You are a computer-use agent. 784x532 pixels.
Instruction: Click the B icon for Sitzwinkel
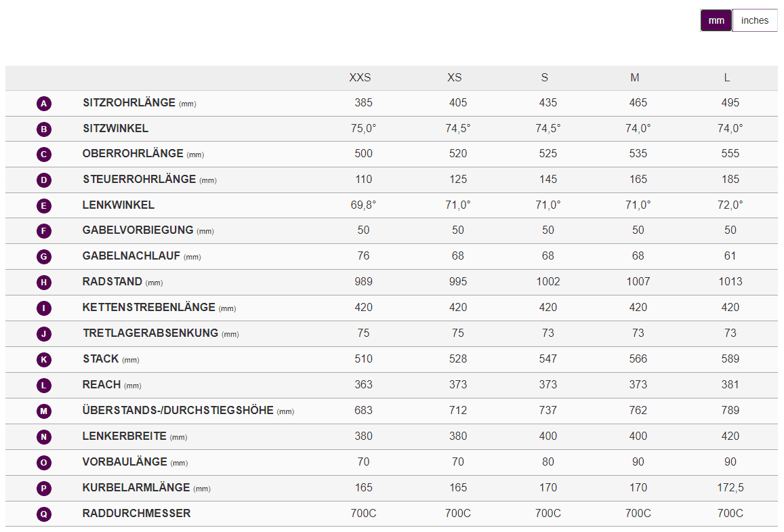point(44,129)
